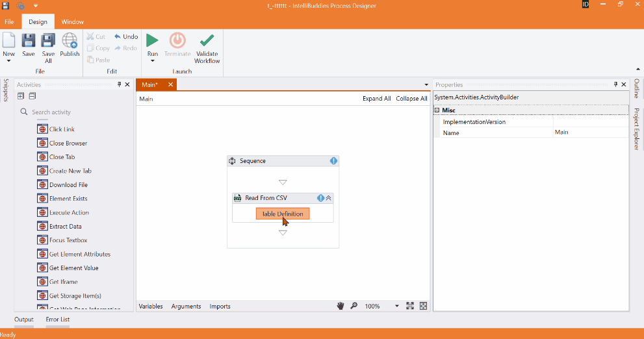Open the document tab list dropdown
Image resolution: width=644 pixels, height=339 pixels.
coord(426,85)
